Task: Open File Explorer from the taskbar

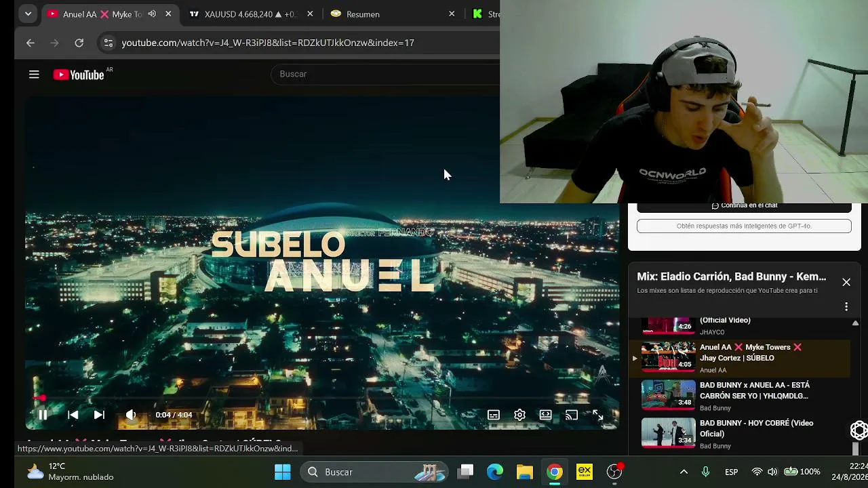Action: 525,472
